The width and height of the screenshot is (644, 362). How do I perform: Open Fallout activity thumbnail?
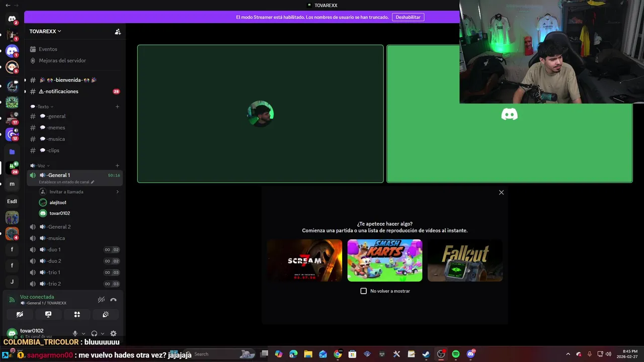click(x=465, y=260)
